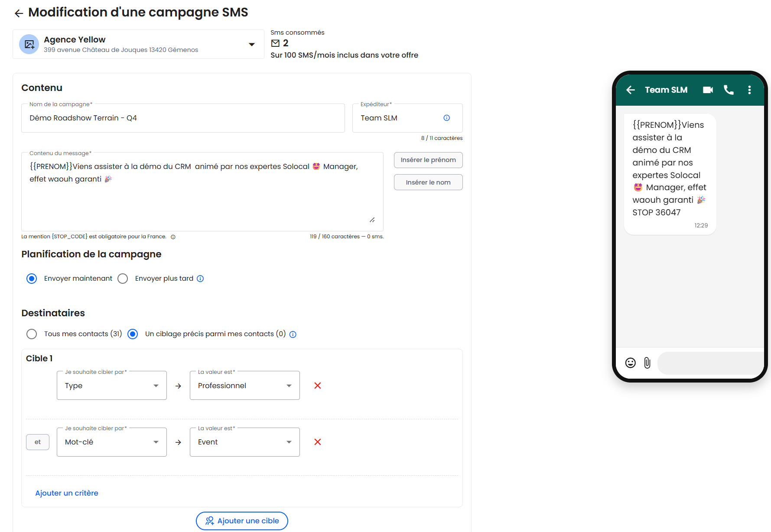
Task: Open the three-dot menu in the phone preview
Action: 749,90
